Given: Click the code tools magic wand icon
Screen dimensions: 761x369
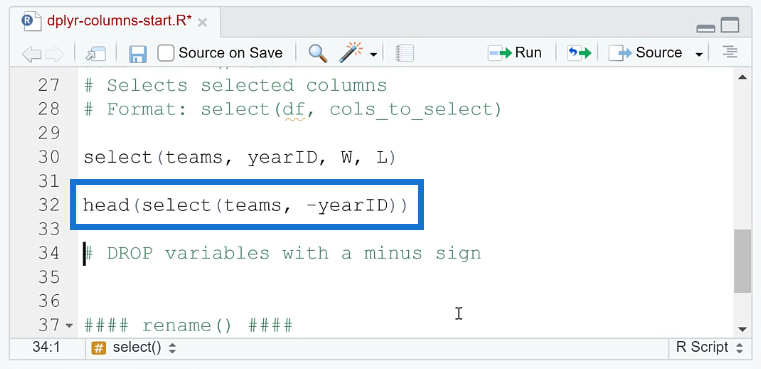Looking at the screenshot, I should pos(353,52).
